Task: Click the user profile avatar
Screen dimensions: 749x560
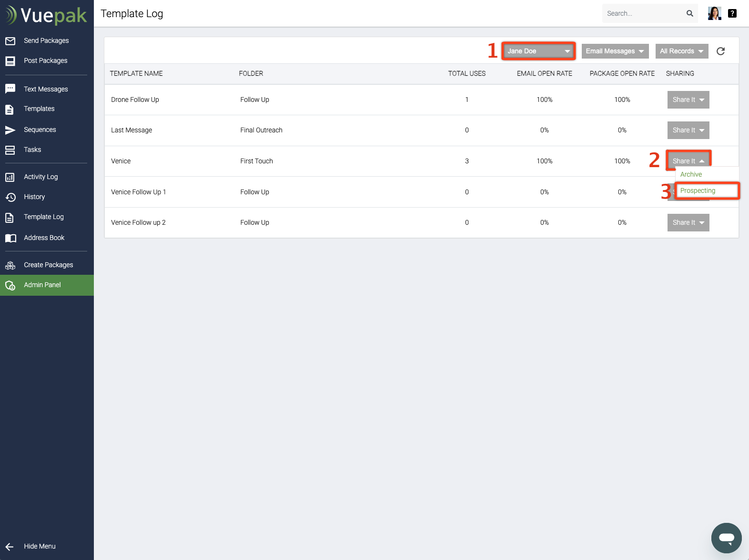Action: tap(714, 13)
